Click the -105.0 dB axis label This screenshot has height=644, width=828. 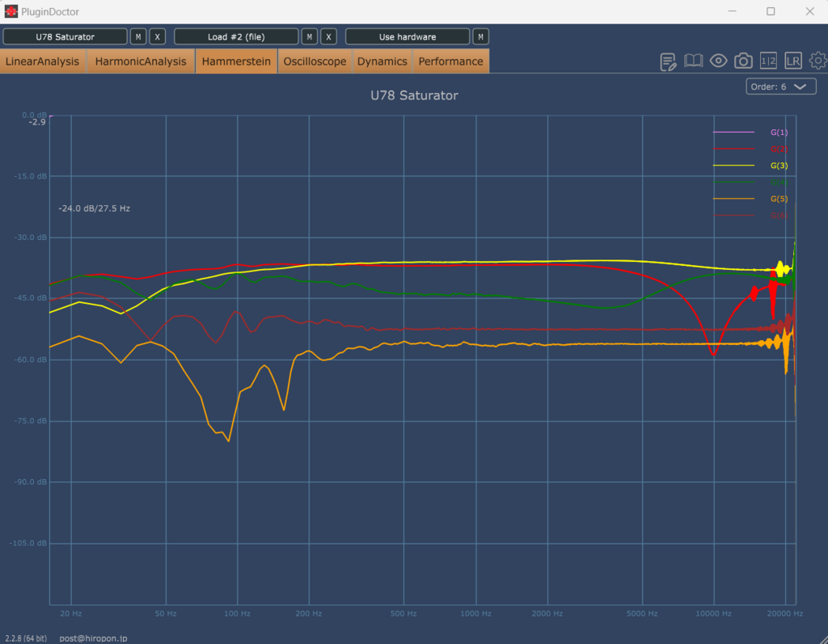tap(28, 543)
